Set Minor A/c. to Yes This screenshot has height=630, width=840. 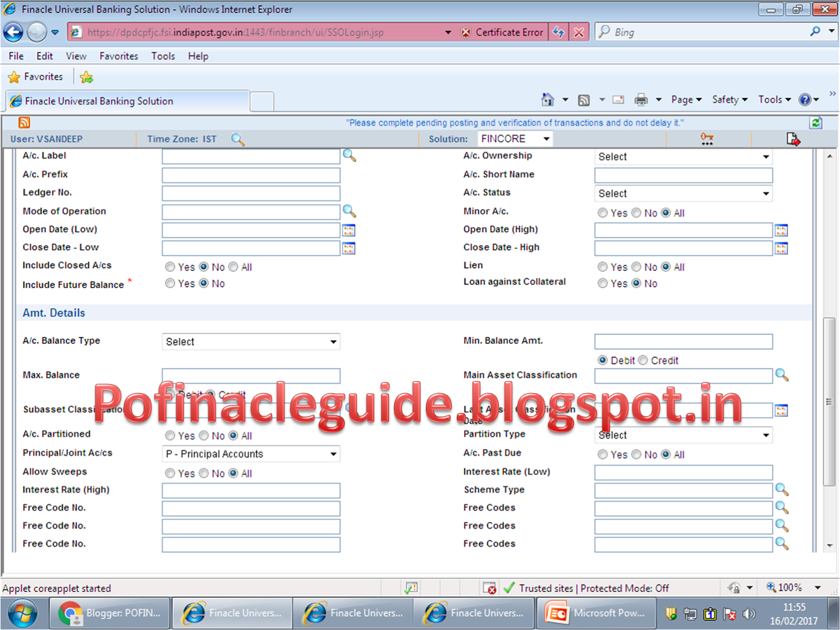(602, 213)
